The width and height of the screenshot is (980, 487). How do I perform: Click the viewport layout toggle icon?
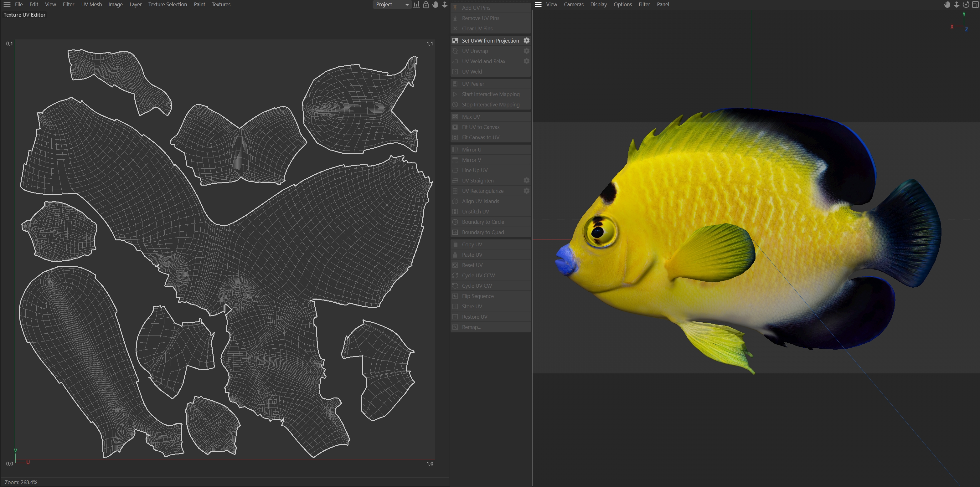click(975, 5)
